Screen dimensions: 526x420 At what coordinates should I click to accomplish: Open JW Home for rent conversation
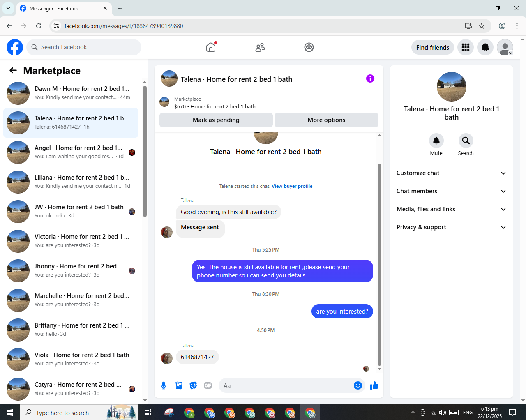click(x=71, y=212)
